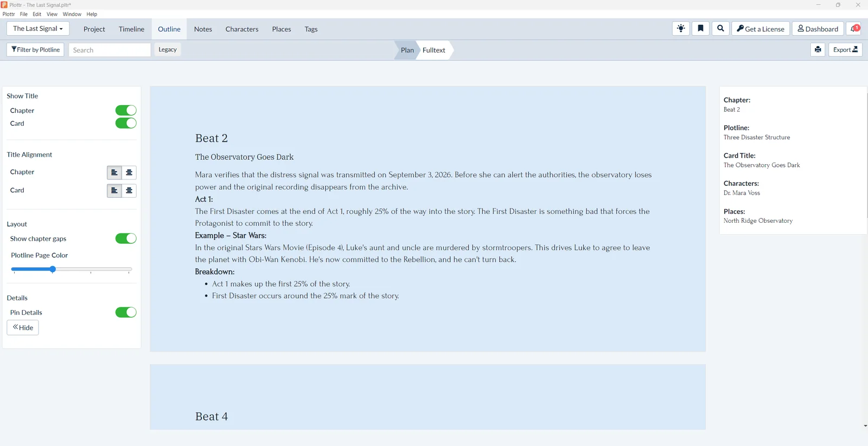
Task: Center-align the Card title
Action: (129, 191)
